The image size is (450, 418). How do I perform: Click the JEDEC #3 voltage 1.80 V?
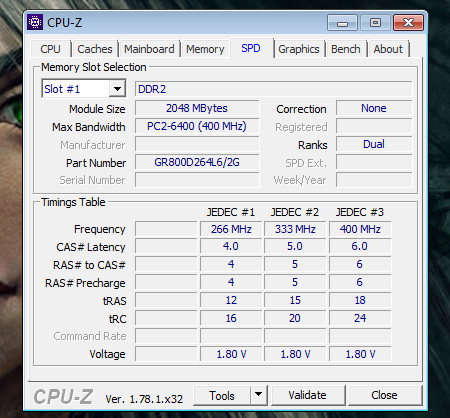tap(360, 354)
